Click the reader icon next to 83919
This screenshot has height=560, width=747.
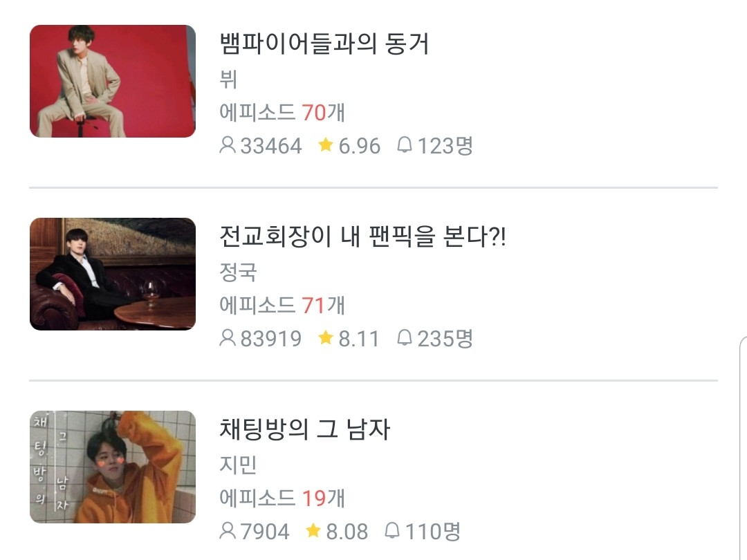(228, 337)
